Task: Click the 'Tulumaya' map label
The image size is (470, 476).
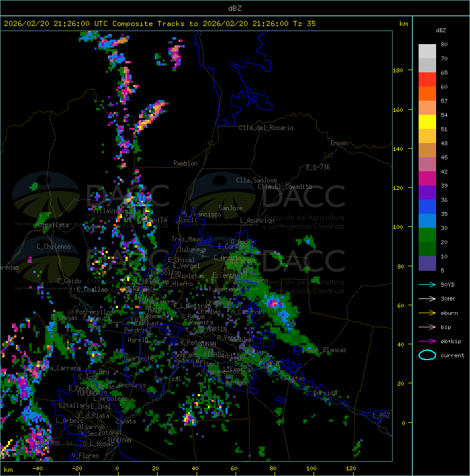Action: coord(193,249)
